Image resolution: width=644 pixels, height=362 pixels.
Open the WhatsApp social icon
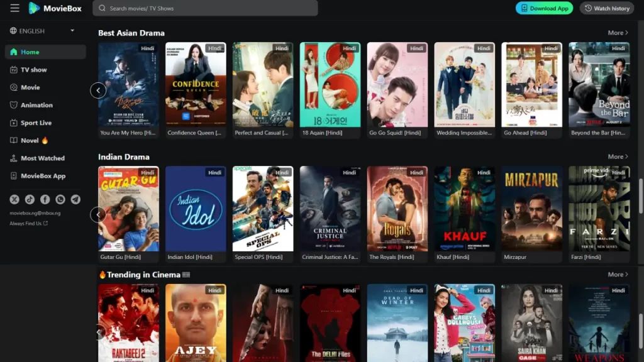click(x=60, y=199)
